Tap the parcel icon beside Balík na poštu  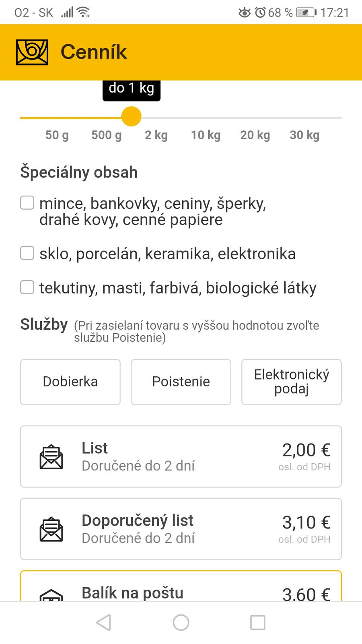pos(51,595)
